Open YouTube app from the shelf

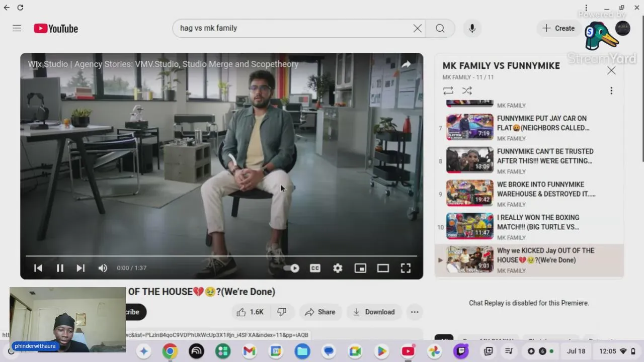(408, 351)
